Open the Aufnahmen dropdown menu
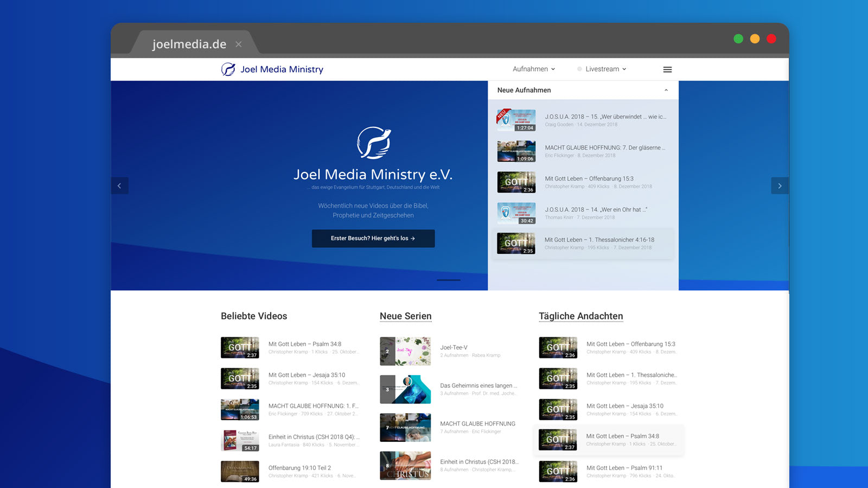The width and height of the screenshot is (868, 488). point(534,69)
